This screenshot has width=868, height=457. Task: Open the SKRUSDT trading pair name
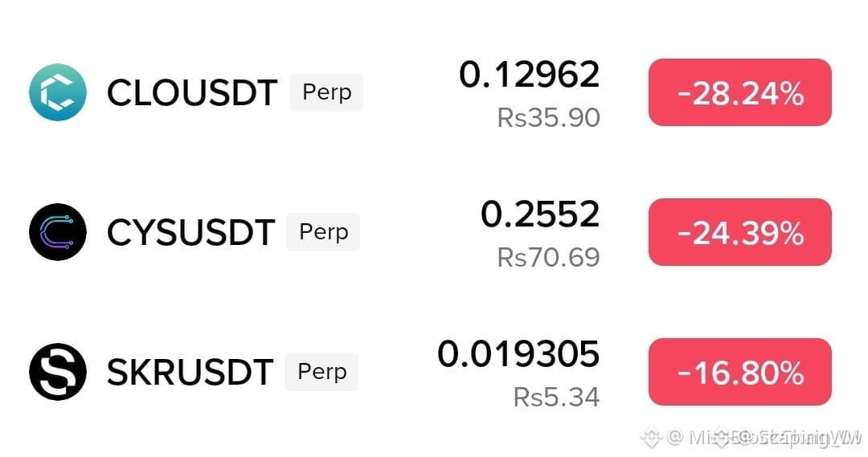click(190, 372)
